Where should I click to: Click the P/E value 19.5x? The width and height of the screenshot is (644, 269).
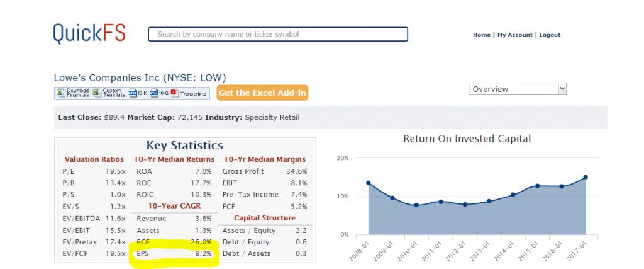tap(116, 171)
